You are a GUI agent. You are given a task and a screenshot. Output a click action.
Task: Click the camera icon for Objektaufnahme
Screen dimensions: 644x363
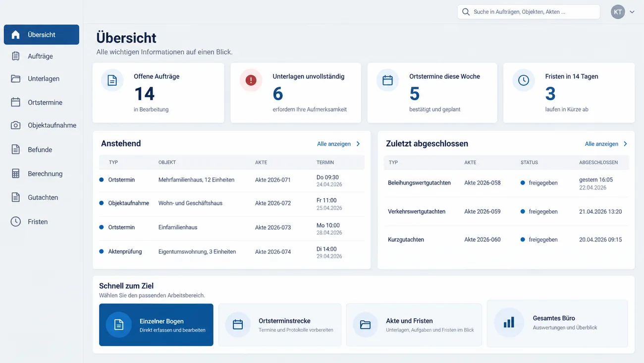point(16,125)
